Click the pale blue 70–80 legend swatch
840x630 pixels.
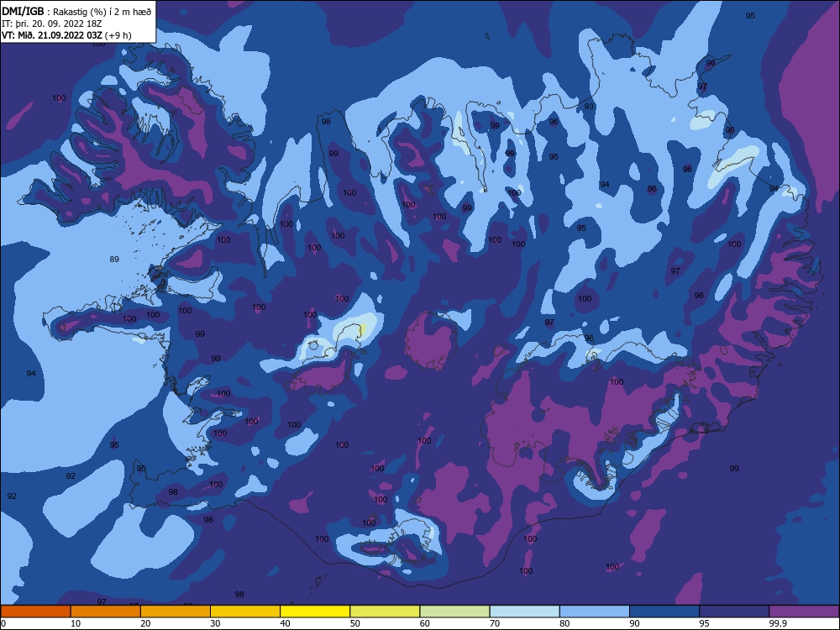coord(525,612)
